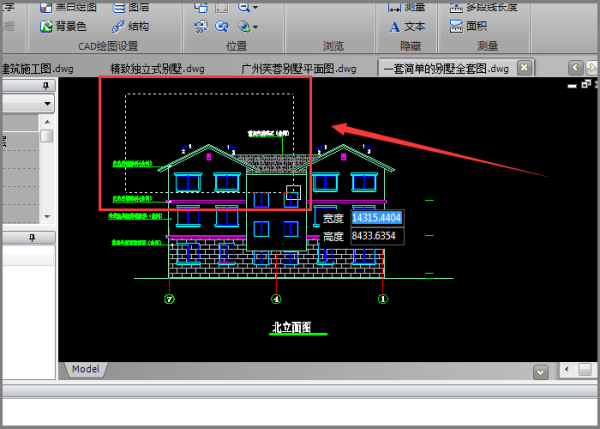Viewport: 600px width, 429px height.
Task: Click the circular-arrows magnifier icon in 位置 group
Action: click(222, 27)
